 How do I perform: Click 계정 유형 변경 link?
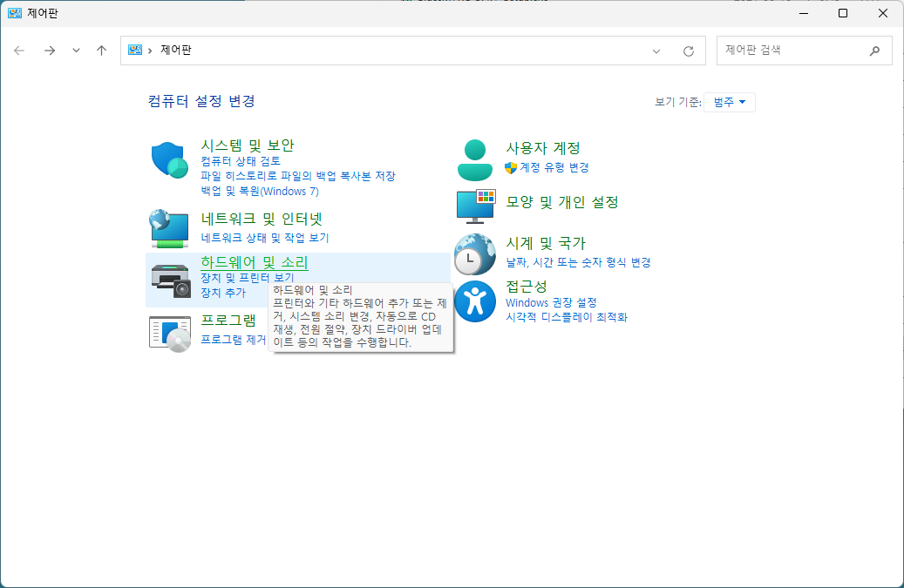click(554, 167)
